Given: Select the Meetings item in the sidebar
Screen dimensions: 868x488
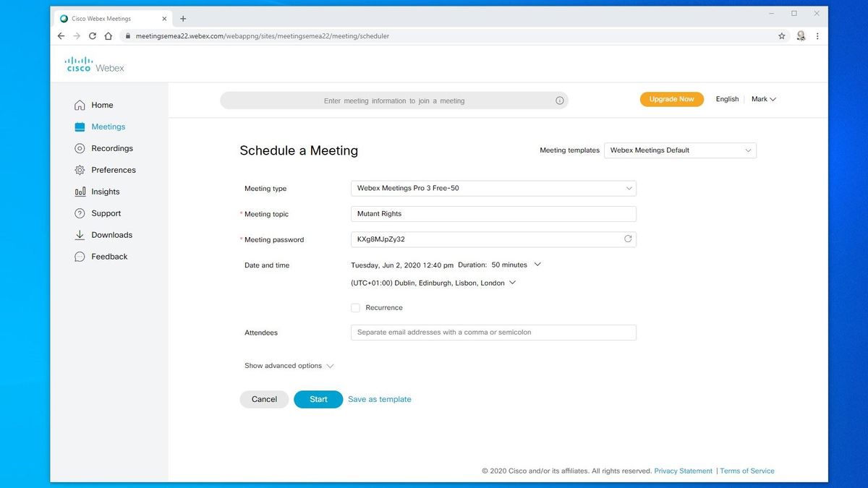Looking at the screenshot, I should (x=109, y=127).
